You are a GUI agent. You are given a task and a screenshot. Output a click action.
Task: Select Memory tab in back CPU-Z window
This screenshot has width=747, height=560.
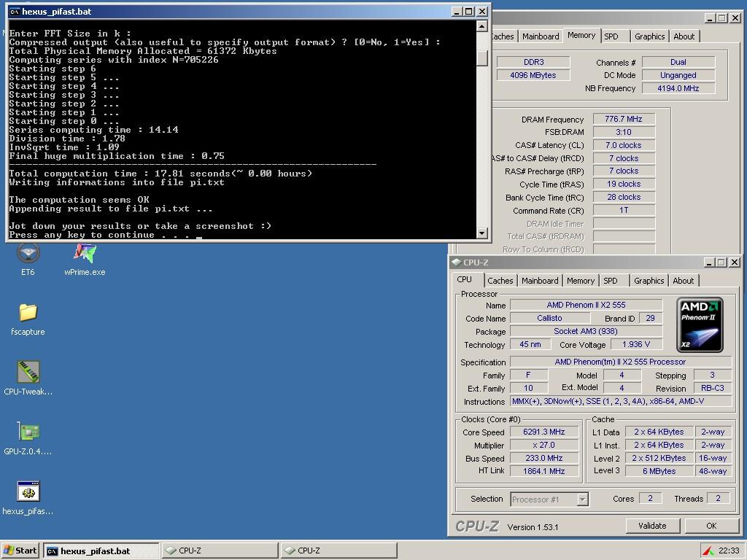pos(581,35)
